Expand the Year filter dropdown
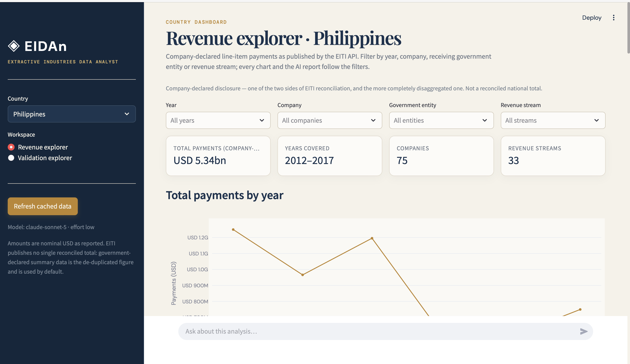The image size is (630, 364). pyautogui.click(x=218, y=120)
